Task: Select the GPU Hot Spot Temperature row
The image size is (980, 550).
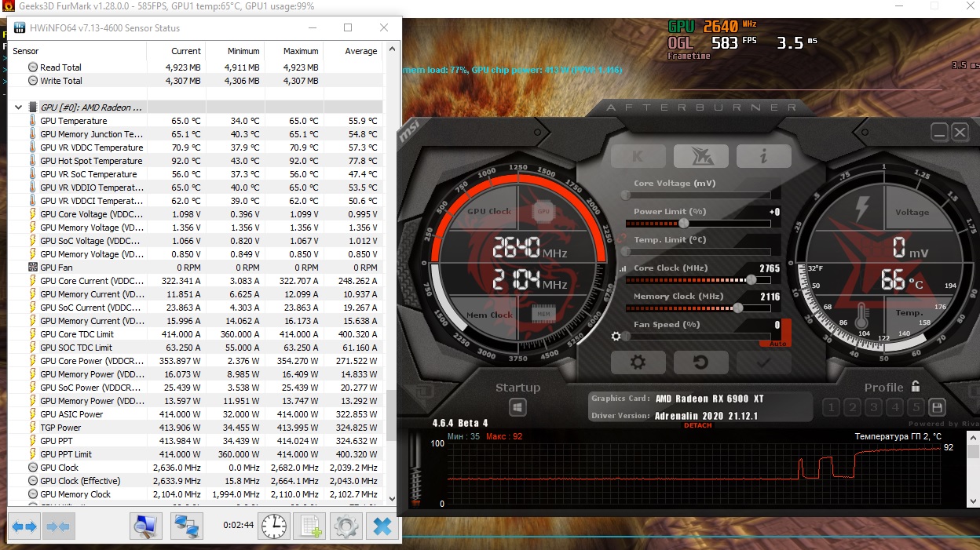Action: click(196, 161)
